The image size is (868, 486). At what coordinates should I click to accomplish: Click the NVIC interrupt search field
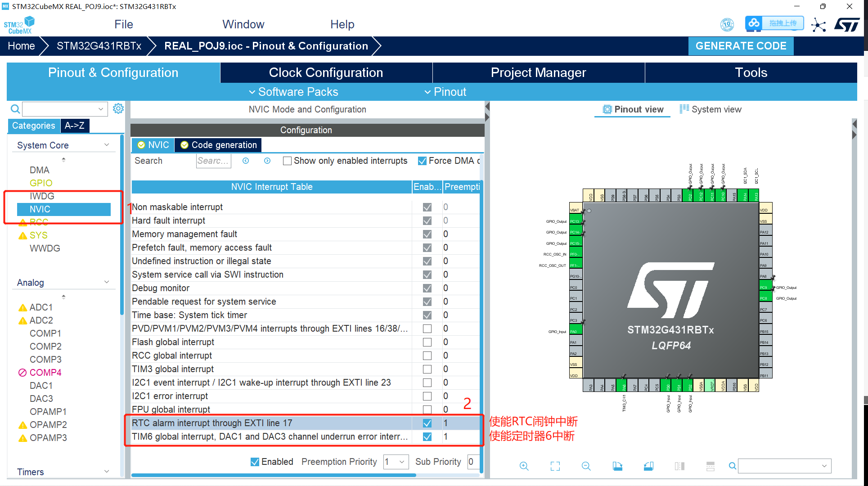click(x=213, y=161)
